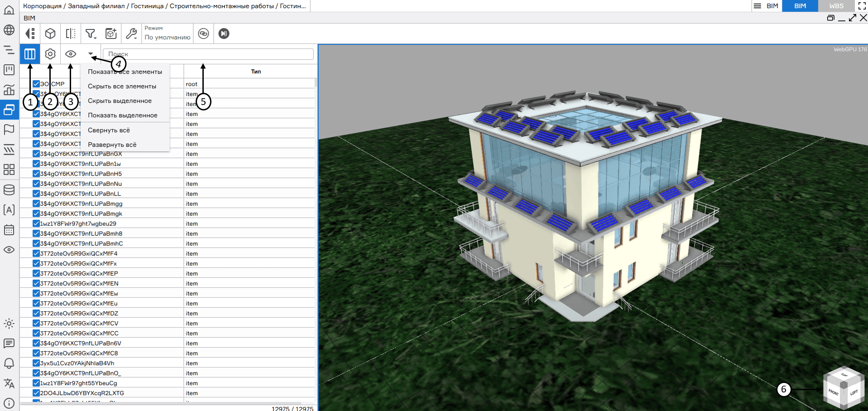Click the add-box-with-plus toolbar icon

[x=111, y=33]
